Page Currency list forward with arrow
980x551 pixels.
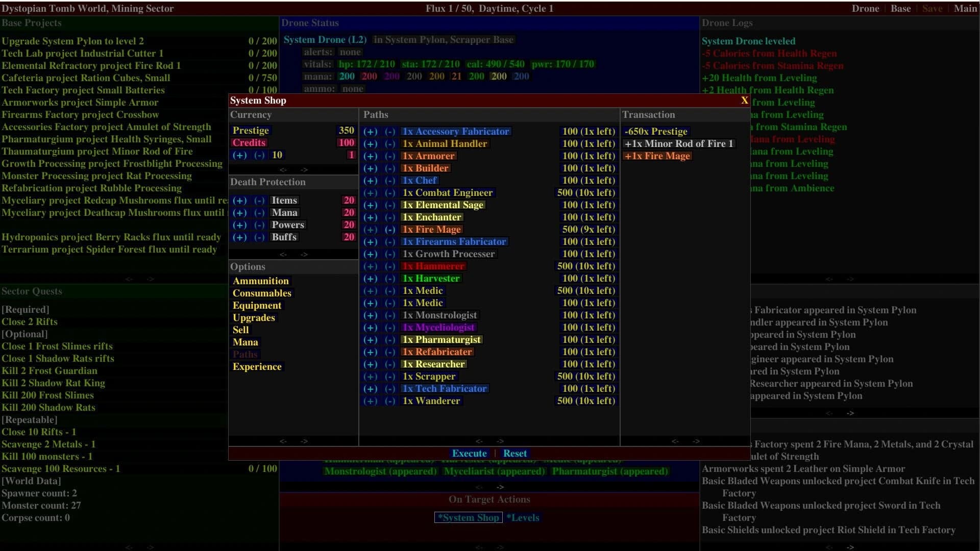coord(304,170)
